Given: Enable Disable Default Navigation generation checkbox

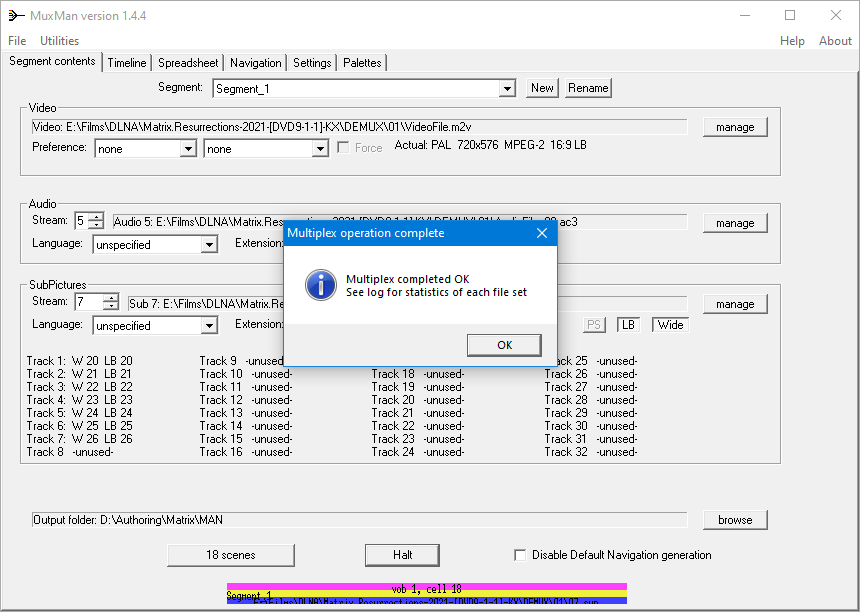Looking at the screenshot, I should coord(520,555).
